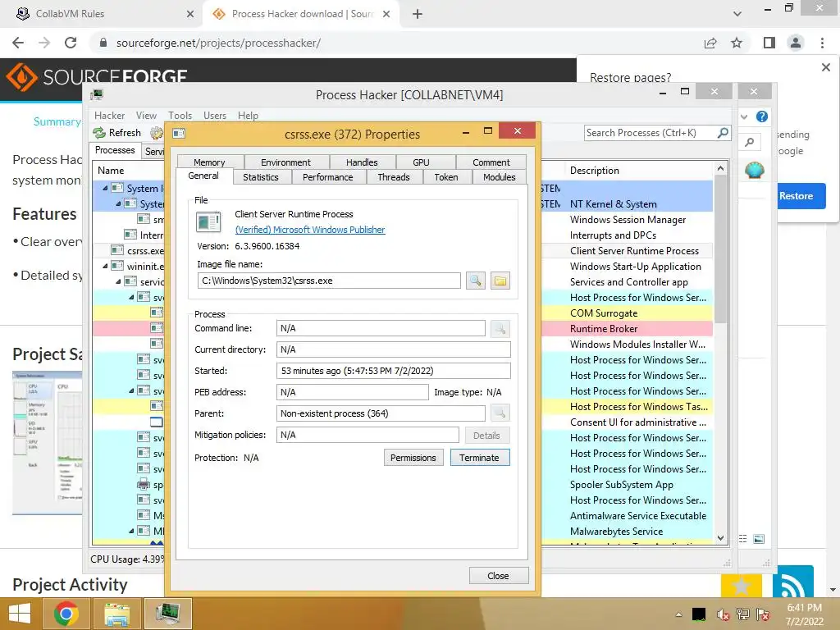This screenshot has height=630, width=840.
Task: Open the Threads tab
Action: 393,177
